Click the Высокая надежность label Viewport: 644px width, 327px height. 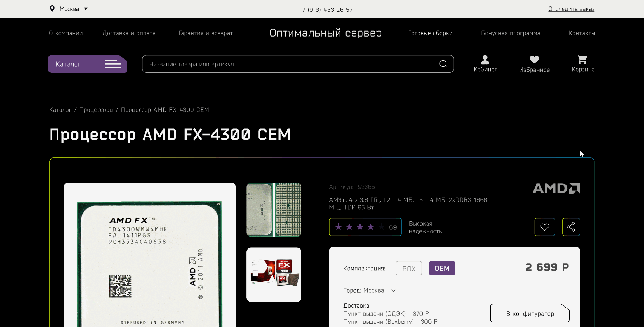point(426,227)
